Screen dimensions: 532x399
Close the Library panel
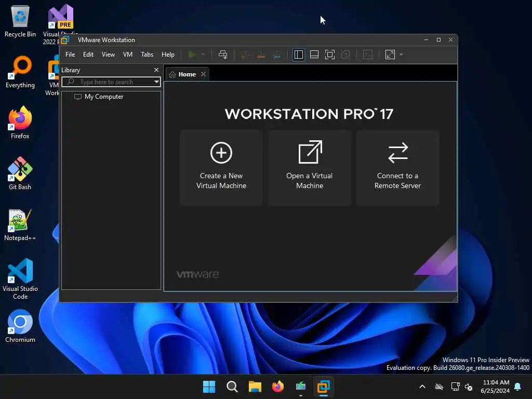156,70
